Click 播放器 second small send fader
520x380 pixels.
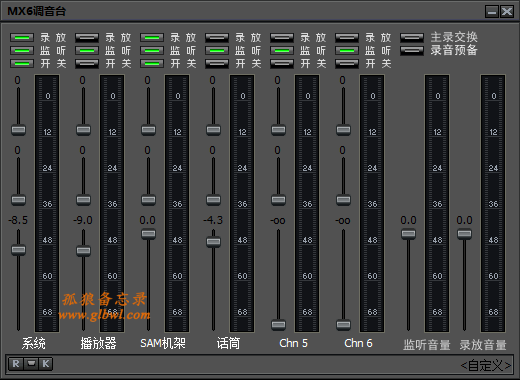click(x=83, y=200)
